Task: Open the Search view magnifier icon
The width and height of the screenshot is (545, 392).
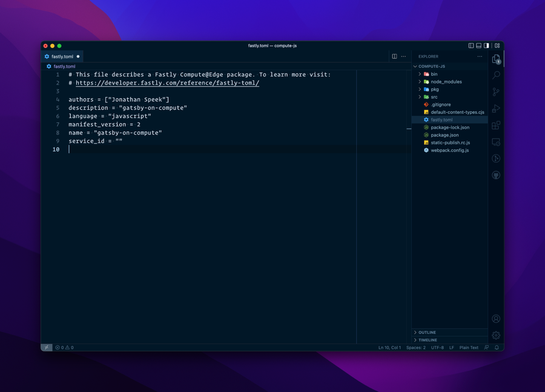Action: (x=496, y=75)
